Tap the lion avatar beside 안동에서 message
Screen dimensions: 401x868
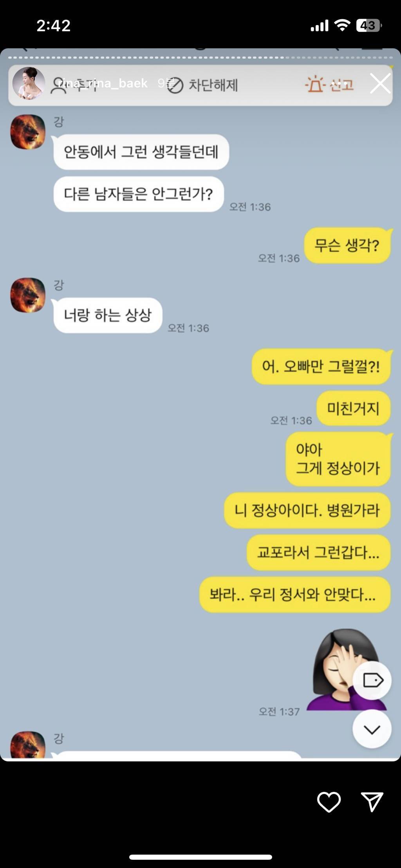(x=27, y=132)
